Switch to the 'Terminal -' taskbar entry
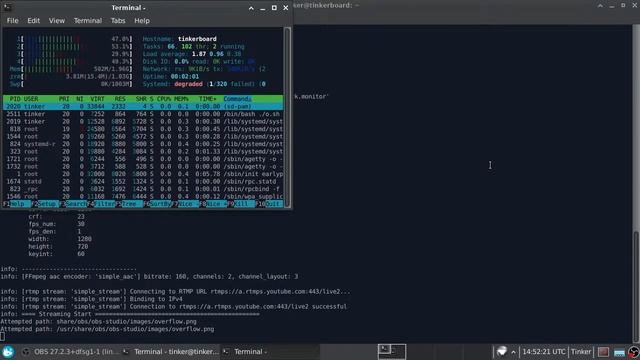The width and height of the screenshot is (640, 360). point(270,351)
